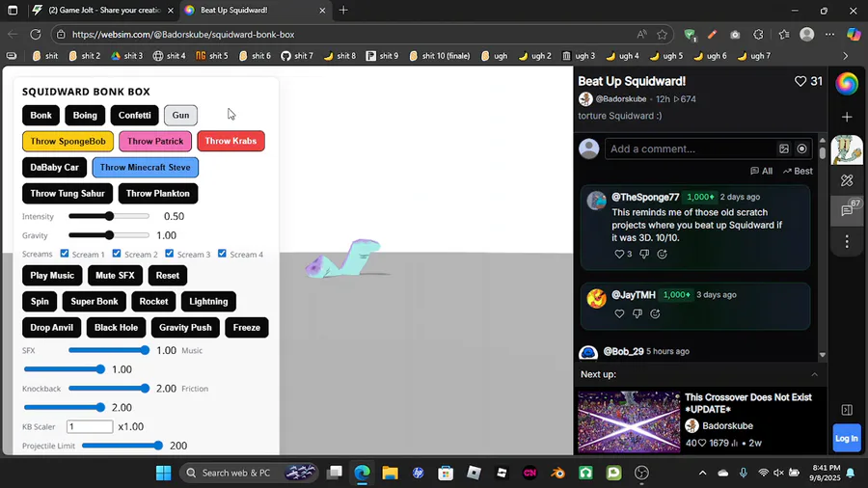Open 'This Crossover Does Not Exist' thumbnail

[629, 422]
